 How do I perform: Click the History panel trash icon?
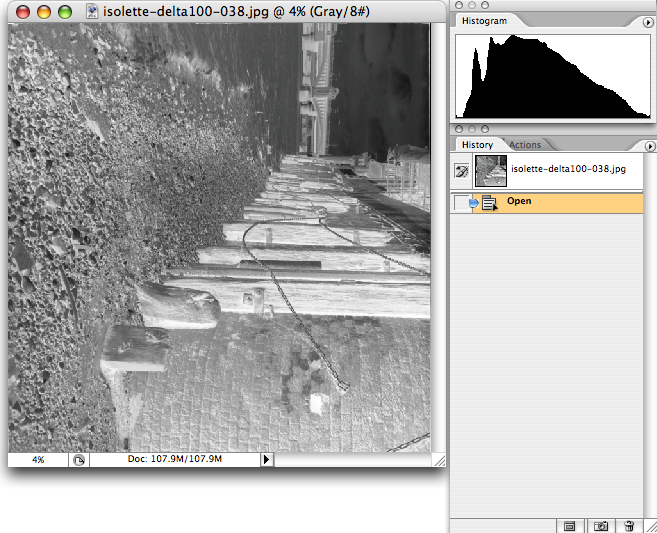pyautogui.click(x=629, y=526)
